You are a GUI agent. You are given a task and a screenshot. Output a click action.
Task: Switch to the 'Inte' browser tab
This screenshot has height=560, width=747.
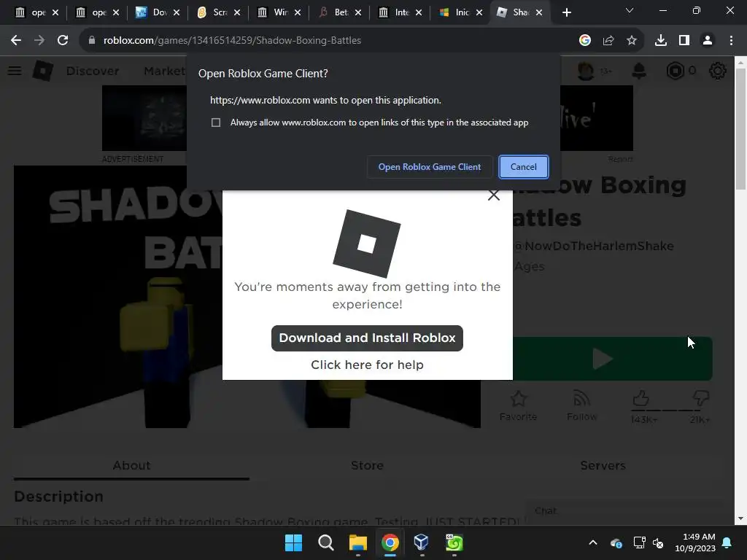pyautogui.click(x=401, y=12)
